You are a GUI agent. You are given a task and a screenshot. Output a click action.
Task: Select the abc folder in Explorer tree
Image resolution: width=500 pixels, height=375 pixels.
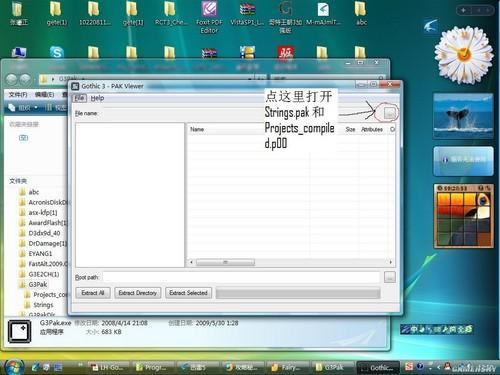point(33,192)
